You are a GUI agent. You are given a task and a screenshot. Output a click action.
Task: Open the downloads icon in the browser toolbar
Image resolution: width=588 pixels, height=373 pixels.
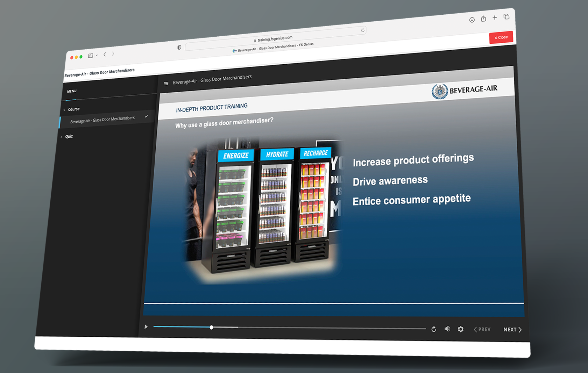click(472, 20)
